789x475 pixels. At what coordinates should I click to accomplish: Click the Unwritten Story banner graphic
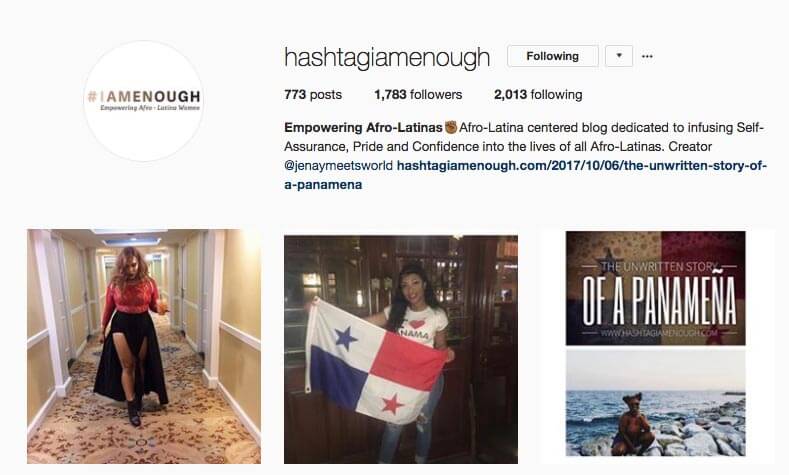[656, 288]
